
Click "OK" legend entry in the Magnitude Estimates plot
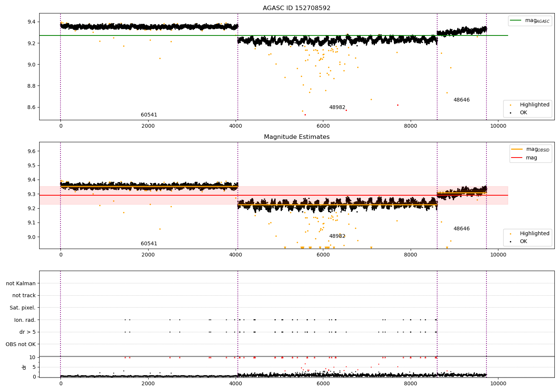click(519, 242)
